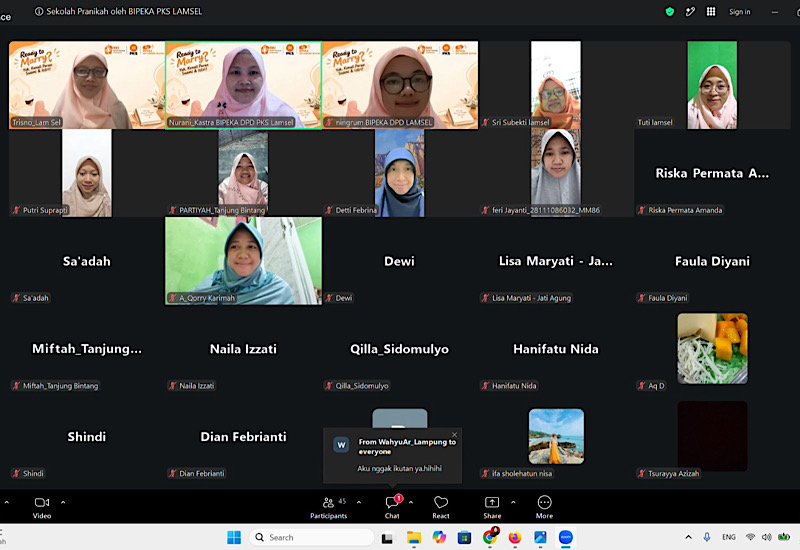This screenshot has height=550, width=800.
Task: Click the green encryption shield icon
Action: [x=670, y=12]
